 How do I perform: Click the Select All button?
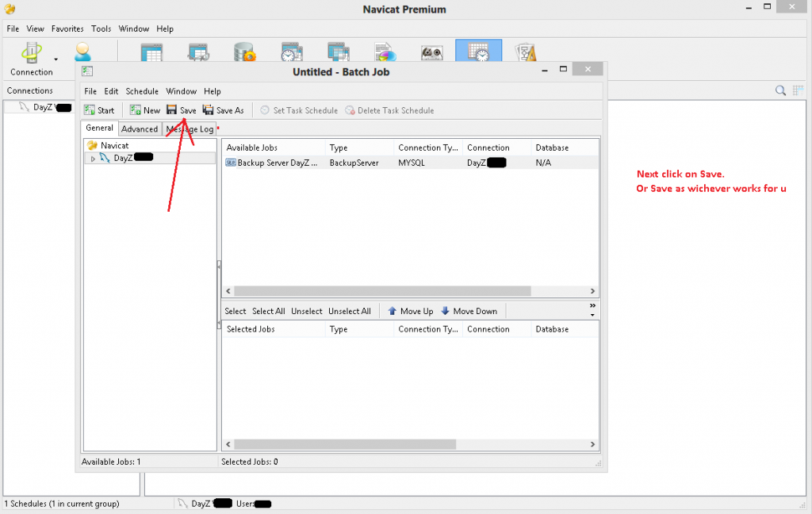click(x=268, y=311)
